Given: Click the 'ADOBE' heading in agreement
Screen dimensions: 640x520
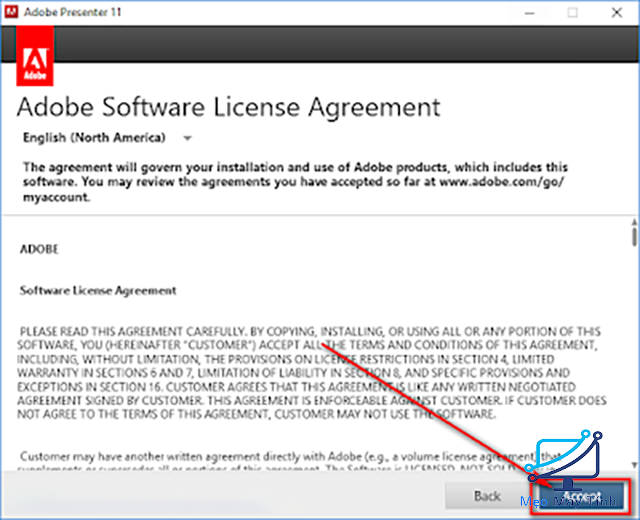Looking at the screenshot, I should pyautogui.click(x=39, y=249).
